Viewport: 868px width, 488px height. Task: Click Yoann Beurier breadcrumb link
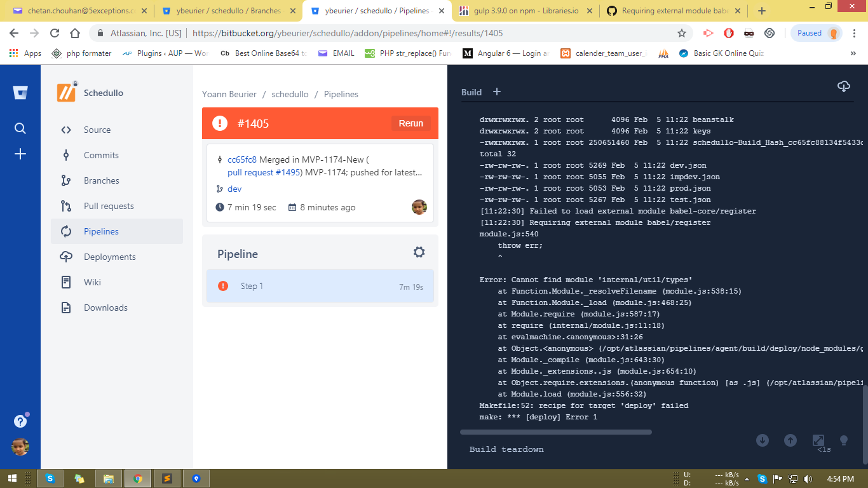[x=229, y=94]
